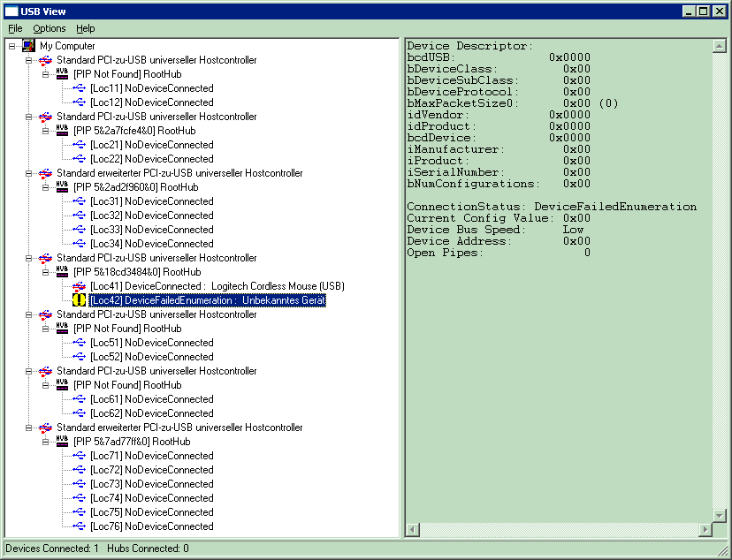
Task: Collapse the first erweiterter PCI-zu-USB Hostcontroller node
Action: coord(29,173)
